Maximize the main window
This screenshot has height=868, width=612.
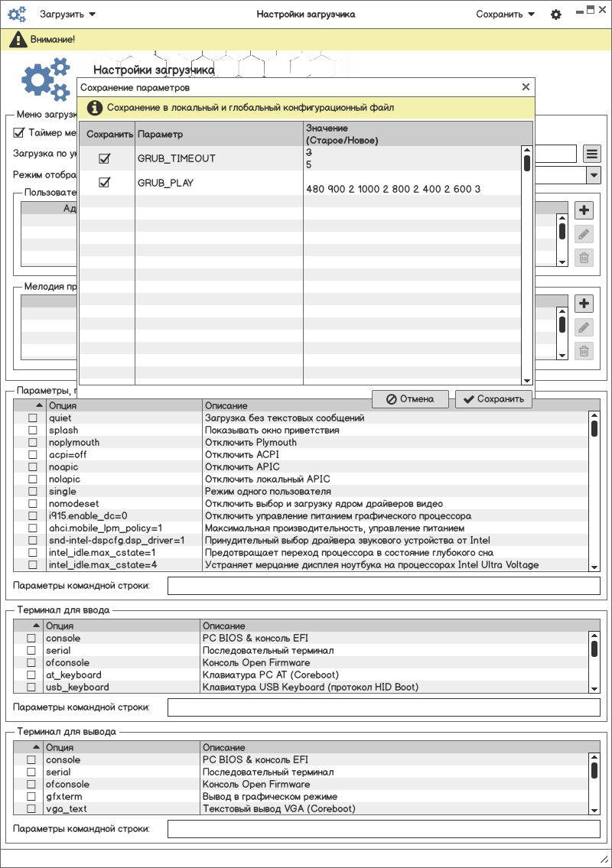[591, 9]
